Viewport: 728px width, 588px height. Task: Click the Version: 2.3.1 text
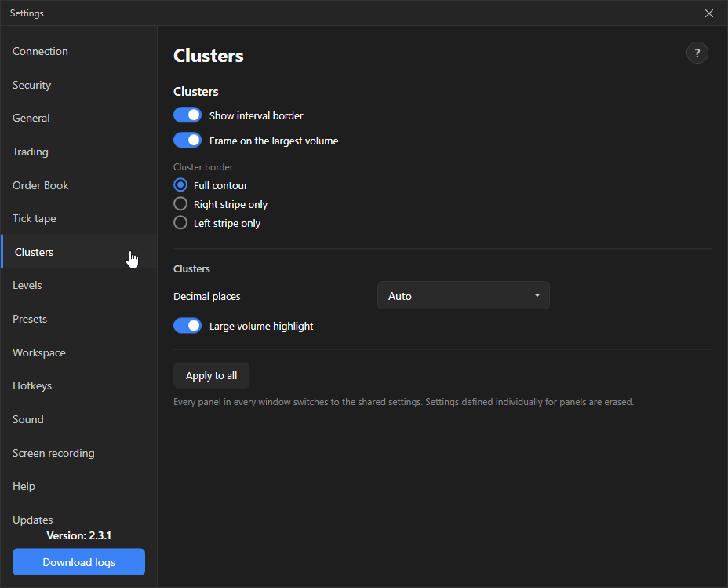(x=79, y=535)
